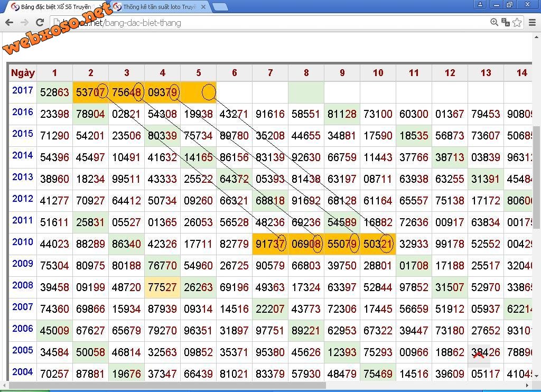Open the Chrome hamburger menu
Screen dimensions: 541x392
pyautogui.click(x=533, y=22)
